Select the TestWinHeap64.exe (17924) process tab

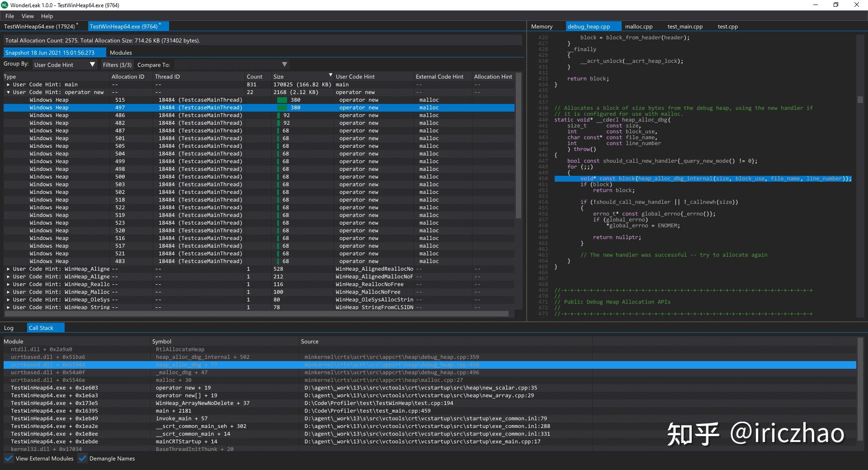point(40,27)
